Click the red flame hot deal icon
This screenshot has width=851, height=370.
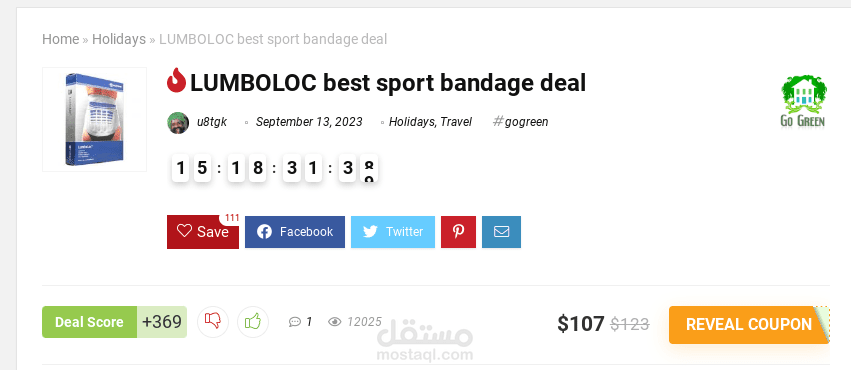tap(176, 80)
